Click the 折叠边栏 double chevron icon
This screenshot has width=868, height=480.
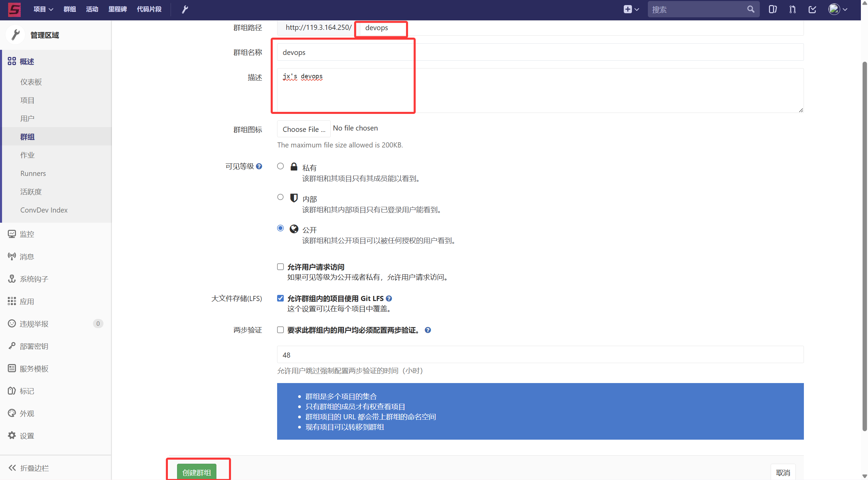pyautogui.click(x=12, y=468)
